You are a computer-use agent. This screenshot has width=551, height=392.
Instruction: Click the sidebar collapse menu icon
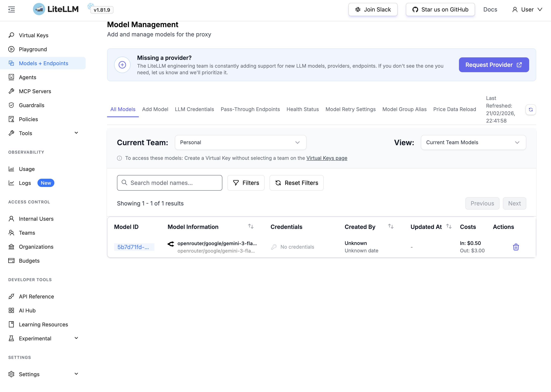(11, 9)
